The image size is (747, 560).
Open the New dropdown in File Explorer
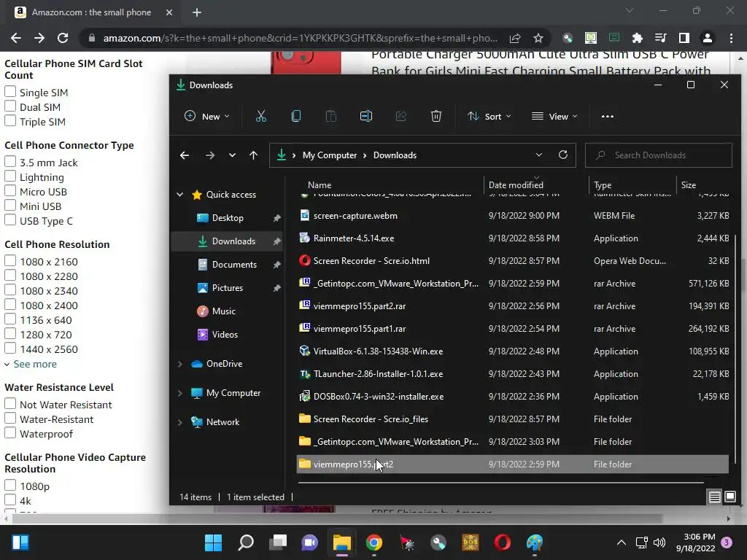pyautogui.click(x=207, y=116)
